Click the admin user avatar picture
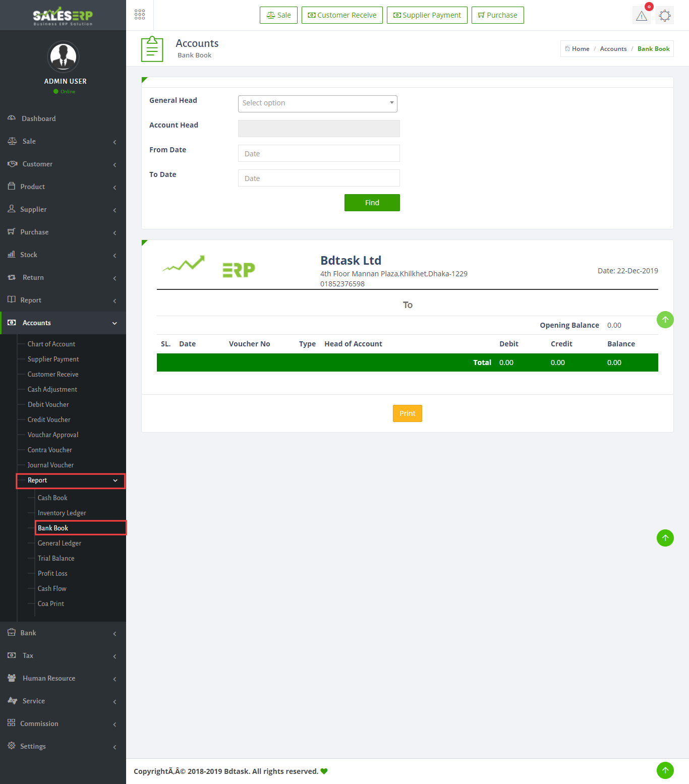Image resolution: width=689 pixels, height=784 pixels. pyautogui.click(x=63, y=56)
